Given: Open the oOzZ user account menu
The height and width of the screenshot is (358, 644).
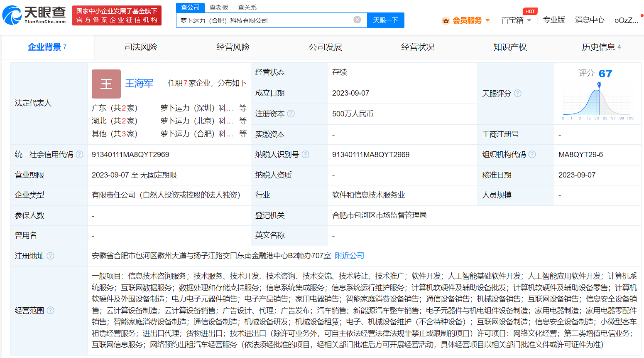Looking at the screenshot, I should 626,20.
